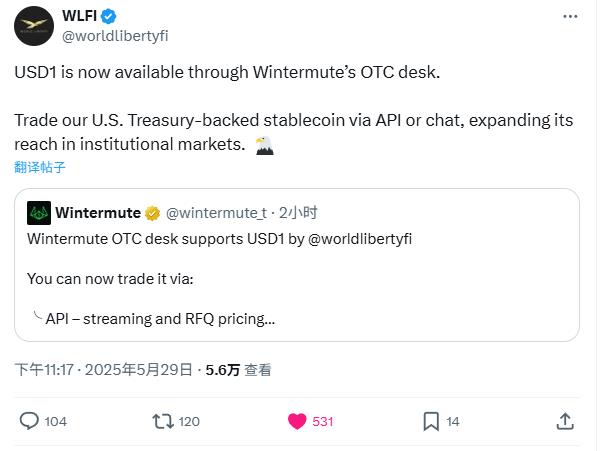Click the Wintermute display name in quote
The width and height of the screenshot is (601, 451).
(98, 213)
